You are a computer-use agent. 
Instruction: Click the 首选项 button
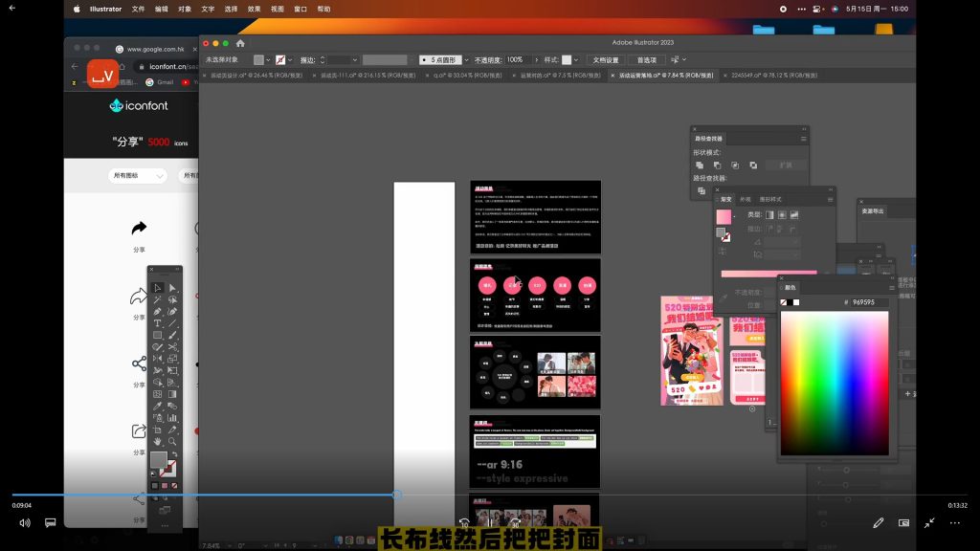point(647,59)
